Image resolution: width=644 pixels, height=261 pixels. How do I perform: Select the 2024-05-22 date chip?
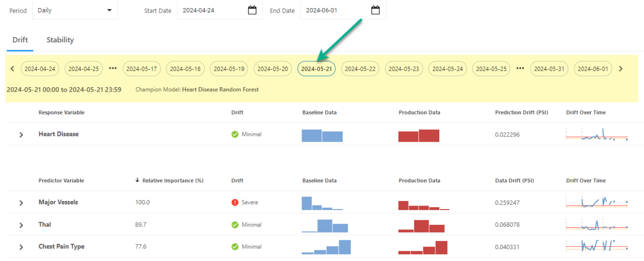360,69
